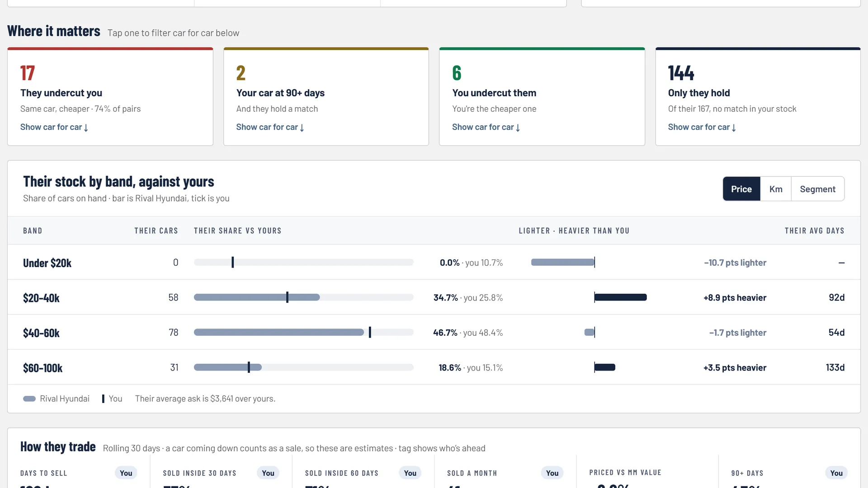Click the share bar for $40-60k
This screenshot has width=868, height=488.
[304, 333]
